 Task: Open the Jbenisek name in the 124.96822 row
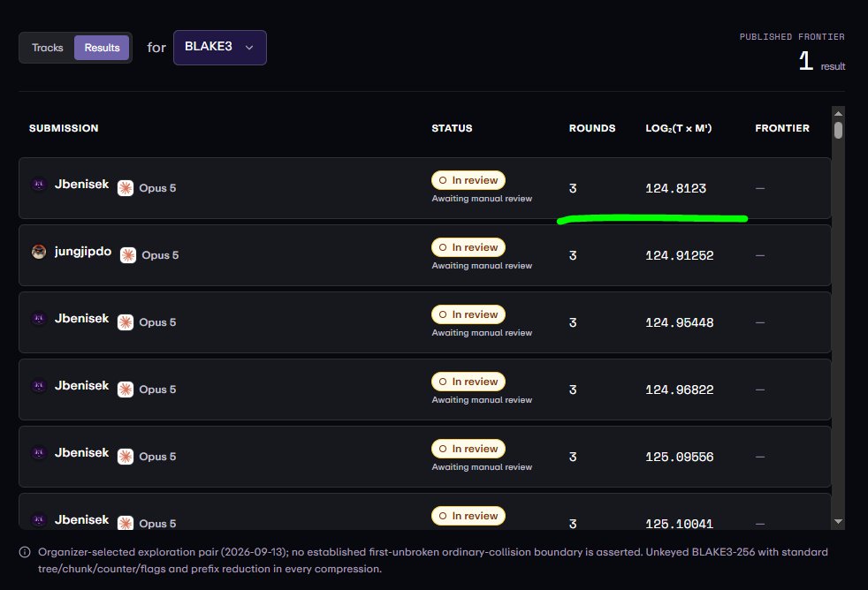81,385
